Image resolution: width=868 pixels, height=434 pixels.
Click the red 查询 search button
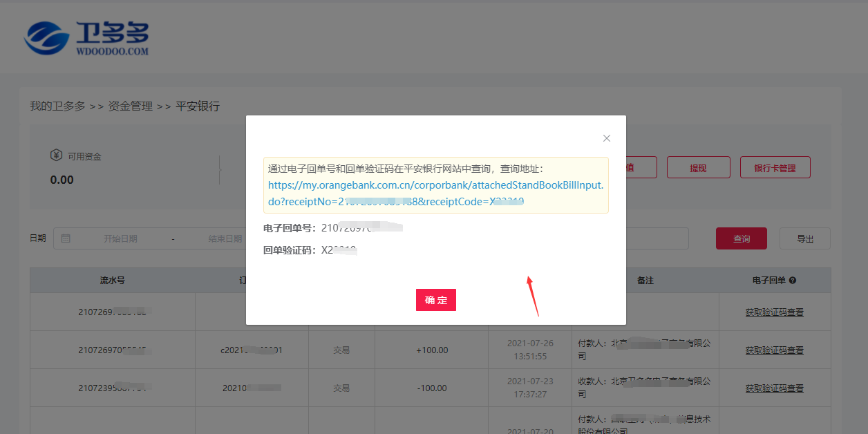[x=742, y=238]
